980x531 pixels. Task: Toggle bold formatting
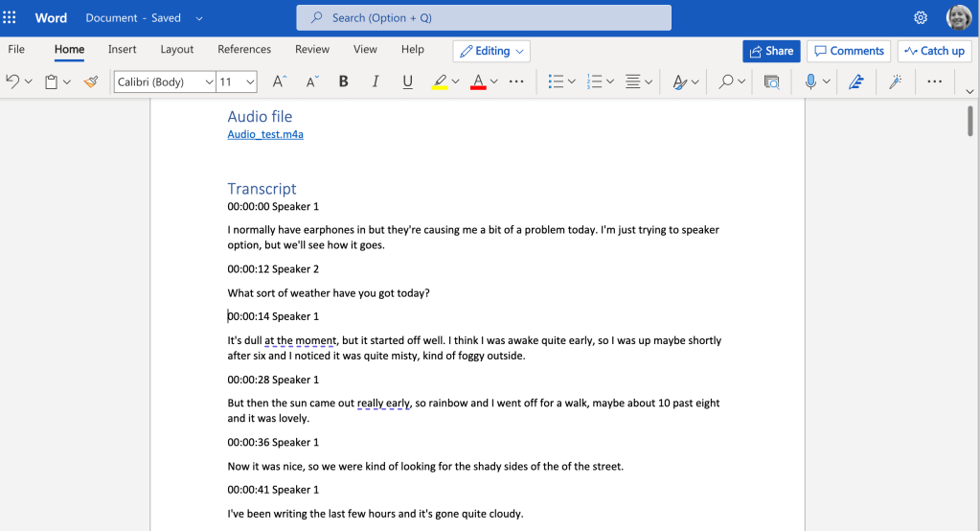(x=343, y=82)
